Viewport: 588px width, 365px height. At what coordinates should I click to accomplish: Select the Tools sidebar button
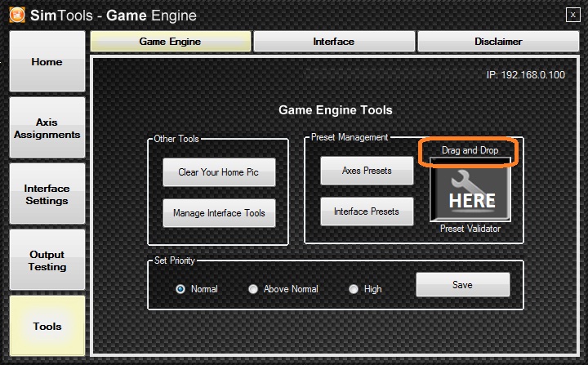coord(47,326)
